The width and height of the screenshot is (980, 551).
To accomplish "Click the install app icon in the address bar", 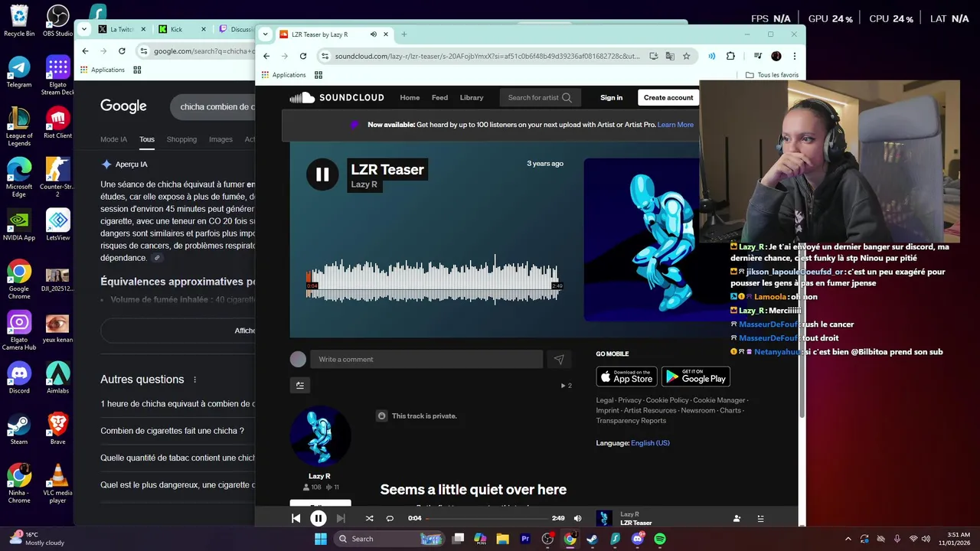I will (653, 56).
